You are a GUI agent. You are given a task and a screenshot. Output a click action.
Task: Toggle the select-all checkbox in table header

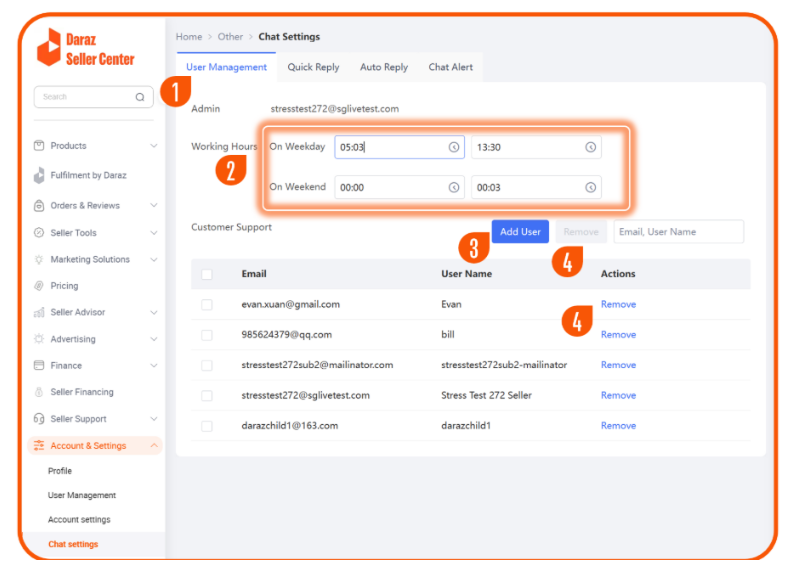[x=207, y=274]
